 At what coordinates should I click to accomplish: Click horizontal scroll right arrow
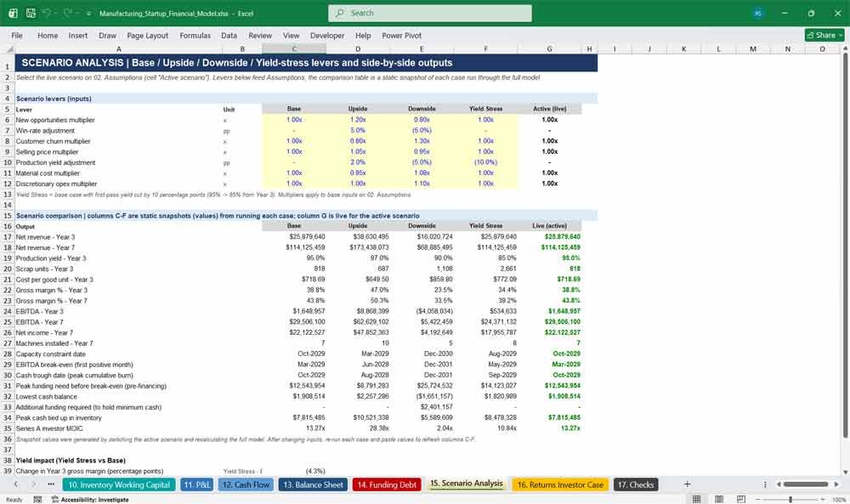point(836,484)
